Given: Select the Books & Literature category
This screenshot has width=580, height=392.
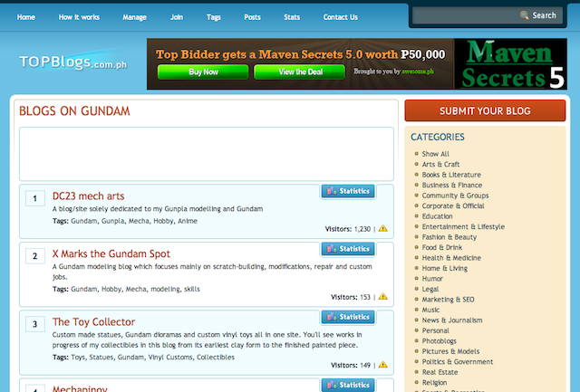Looking at the screenshot, I should pos(451,175).
